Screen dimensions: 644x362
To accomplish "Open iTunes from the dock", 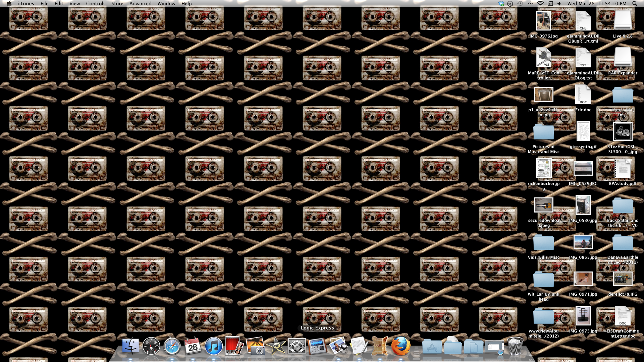I will [x=213, y=346].
